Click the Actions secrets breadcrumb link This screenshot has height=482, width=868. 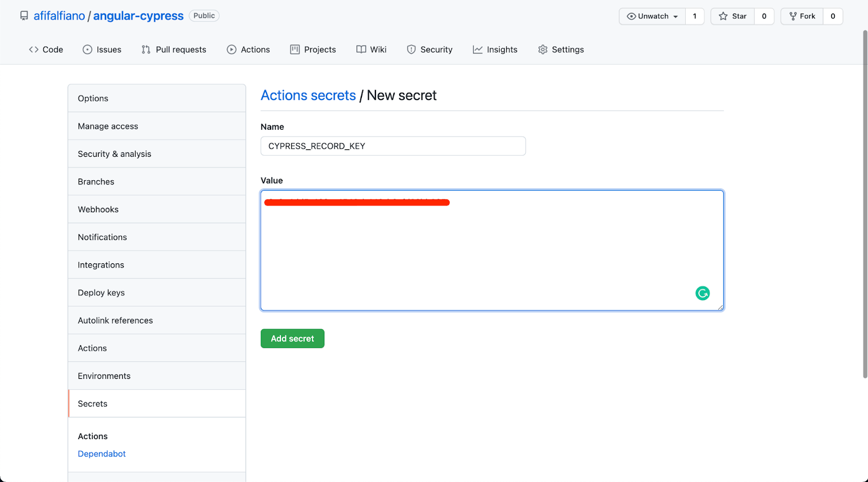tap(308, 96)
